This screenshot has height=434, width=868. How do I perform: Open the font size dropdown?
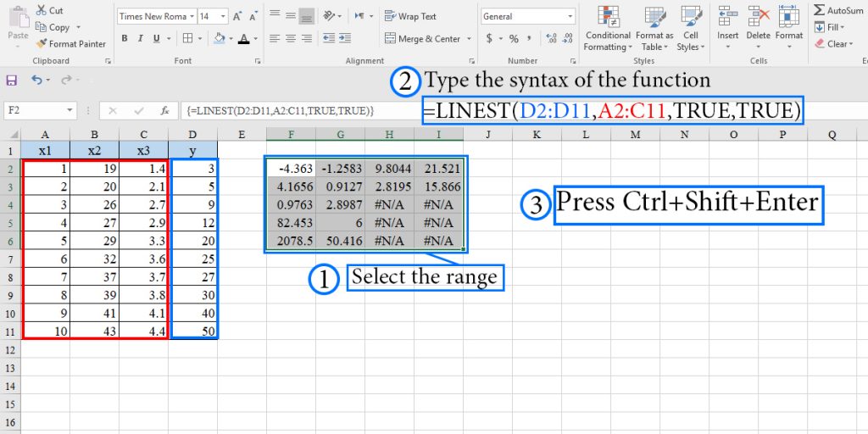[224, 17]
